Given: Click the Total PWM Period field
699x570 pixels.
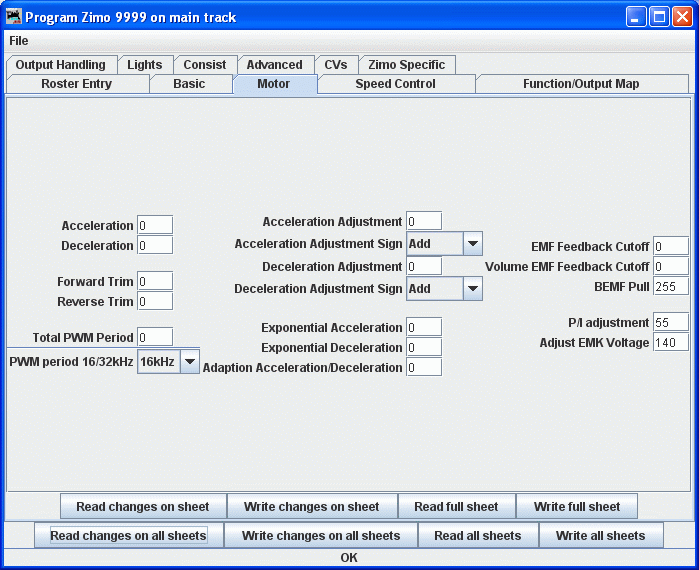Looking at the screenshot, I should pos(155,337).
